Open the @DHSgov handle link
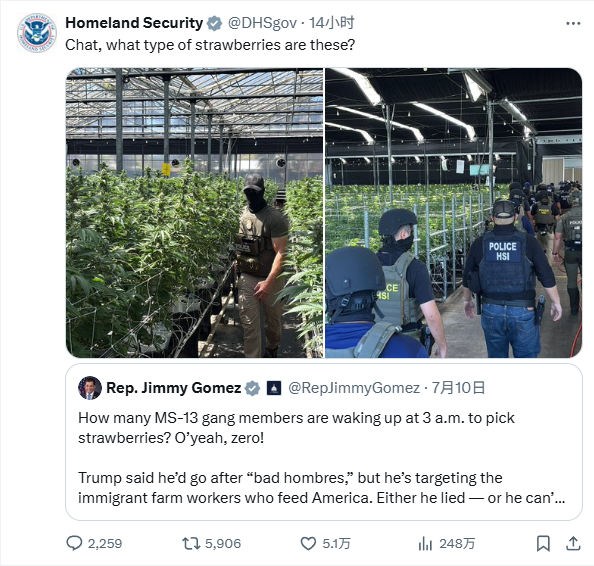Image resolution: width=594 pixels, height=566 pixels. (x=262, y=23)
